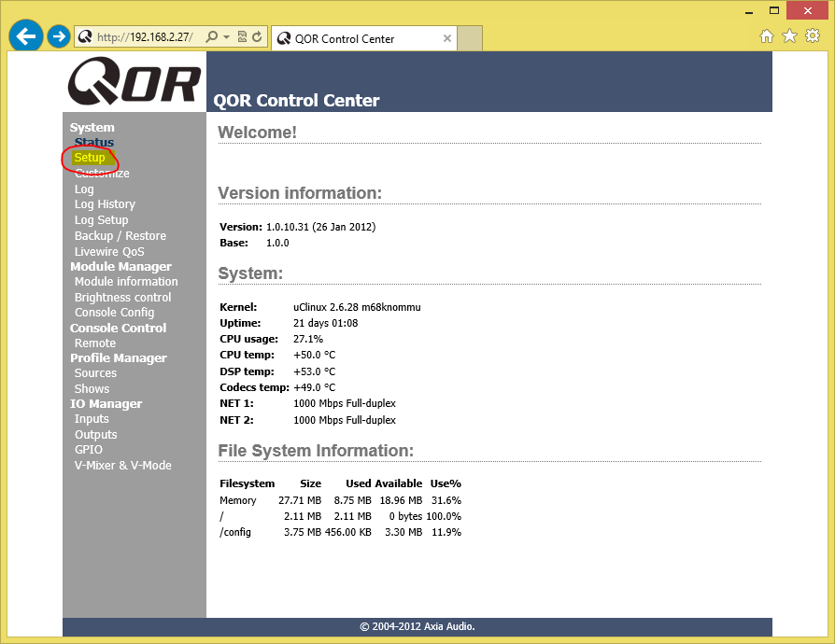Open Backup / Restore page

[120, 236]
